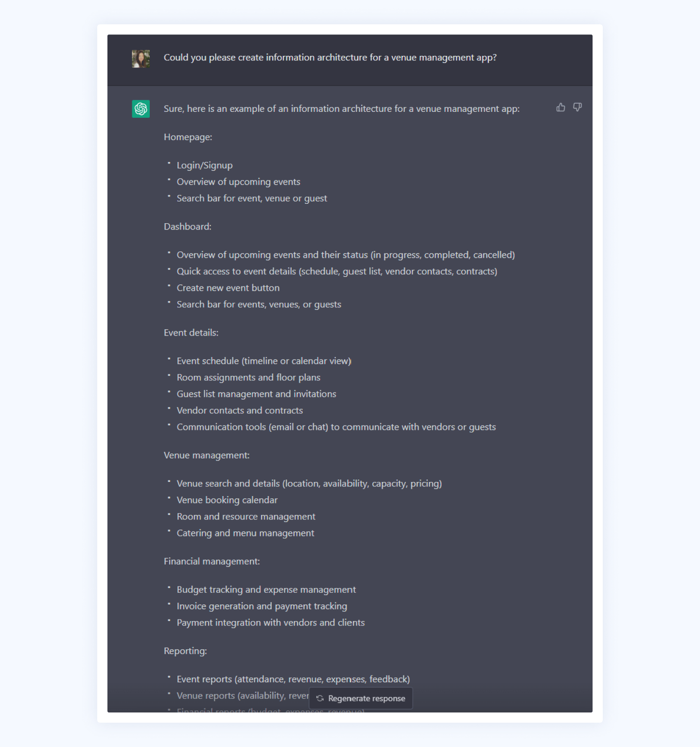Click the circular refresh icon in Regenerate response
Screen dimensions: 700x747
tap(320, 698)
